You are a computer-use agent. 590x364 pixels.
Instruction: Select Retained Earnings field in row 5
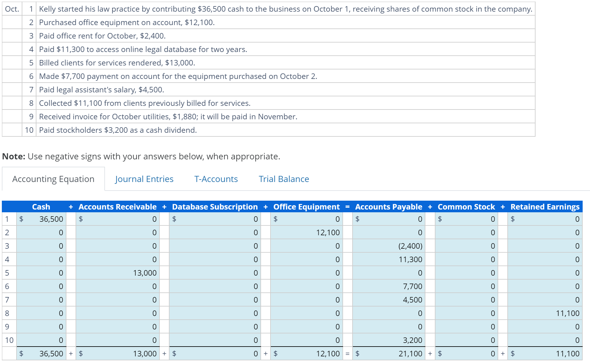545,273
